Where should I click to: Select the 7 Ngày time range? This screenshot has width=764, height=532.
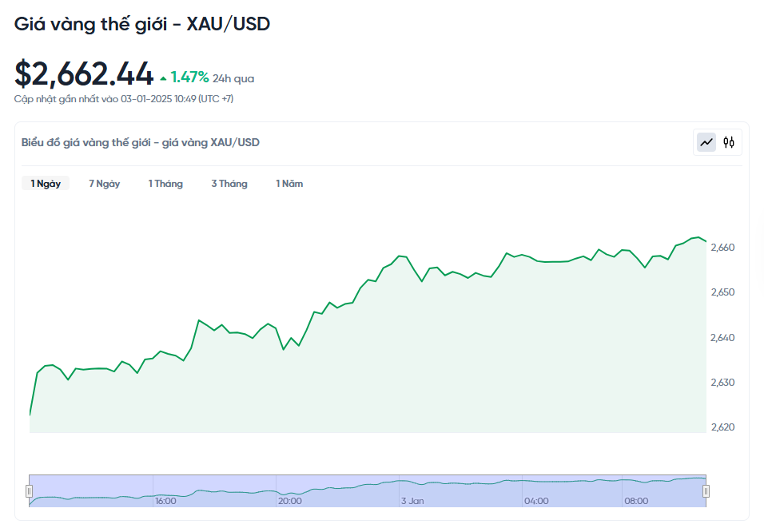point(105,184)
